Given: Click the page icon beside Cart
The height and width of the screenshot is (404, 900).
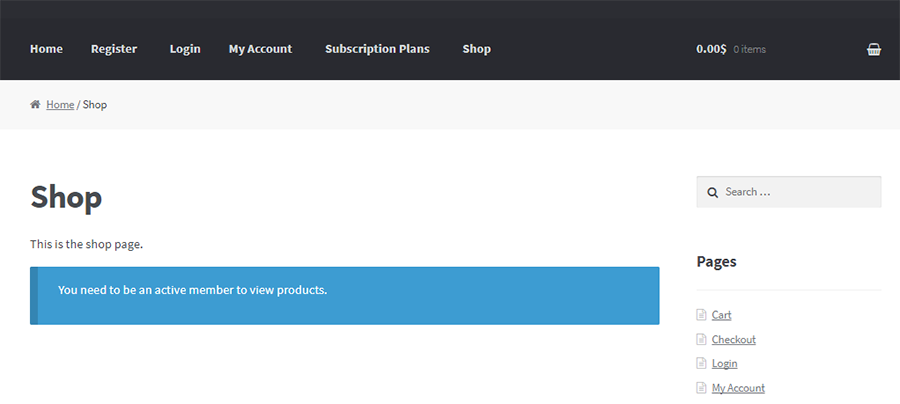Looking at the screenshot, I should click(701, 314).
